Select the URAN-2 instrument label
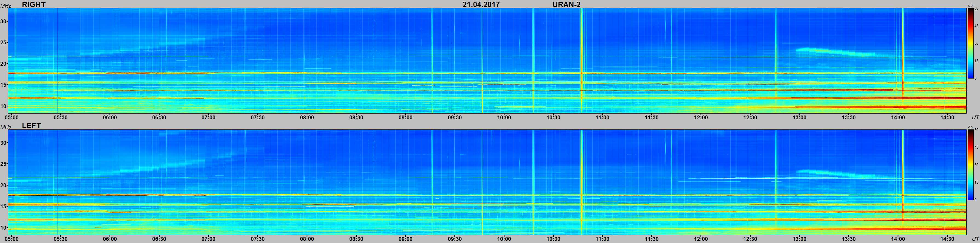Viewport: 980px width, 243px height. pos(566,5)
